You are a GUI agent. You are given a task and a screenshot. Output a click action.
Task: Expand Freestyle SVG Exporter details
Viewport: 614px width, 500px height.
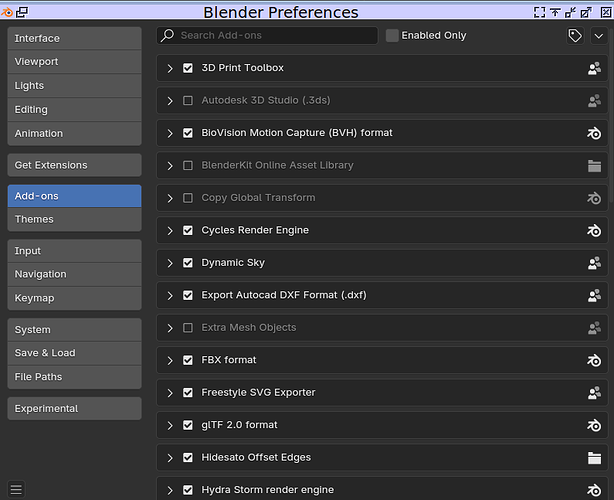[x=170, y=393]
